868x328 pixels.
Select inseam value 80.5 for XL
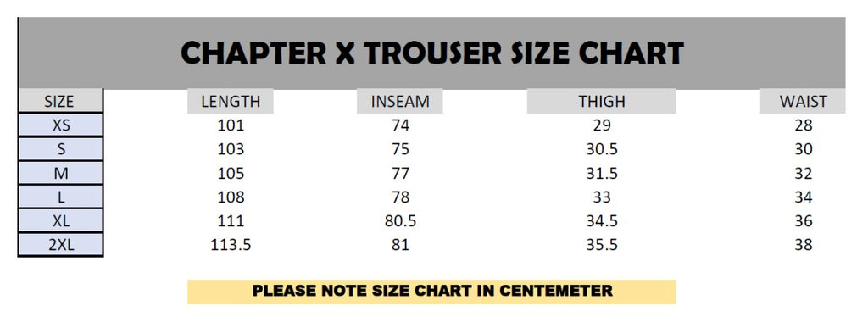pos(400,220)
